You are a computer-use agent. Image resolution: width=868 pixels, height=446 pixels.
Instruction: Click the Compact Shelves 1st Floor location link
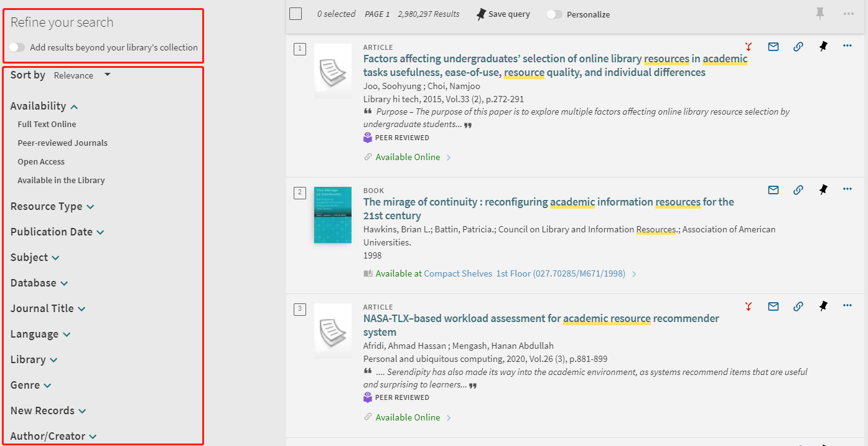(x=524, y=273)
